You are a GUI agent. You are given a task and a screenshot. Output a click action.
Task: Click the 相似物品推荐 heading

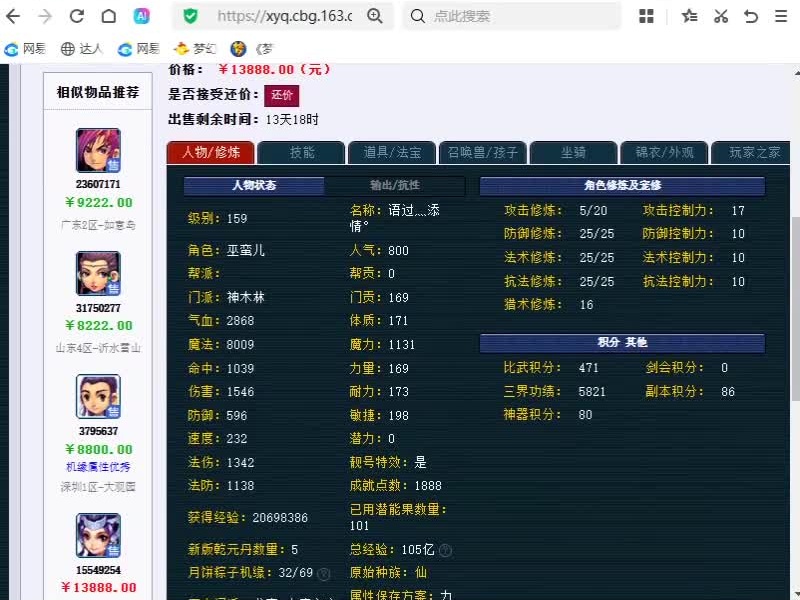[98, 92]
